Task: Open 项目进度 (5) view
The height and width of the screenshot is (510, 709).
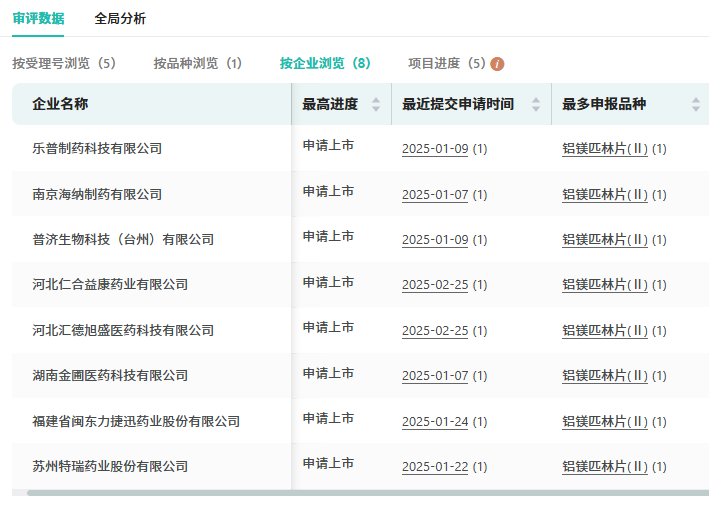Action: click(x=446, y=63)
